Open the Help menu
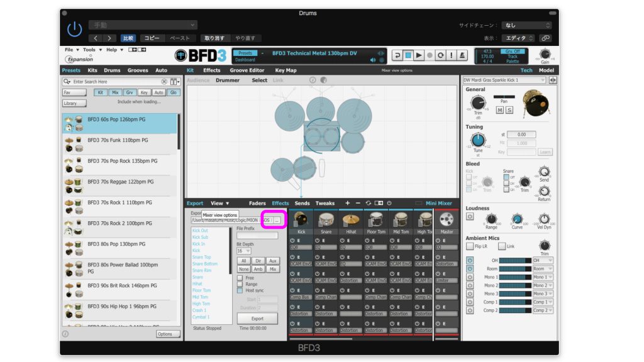Image resolution: width=644 pixels, height=362 pixels. [x=114, y=50]
